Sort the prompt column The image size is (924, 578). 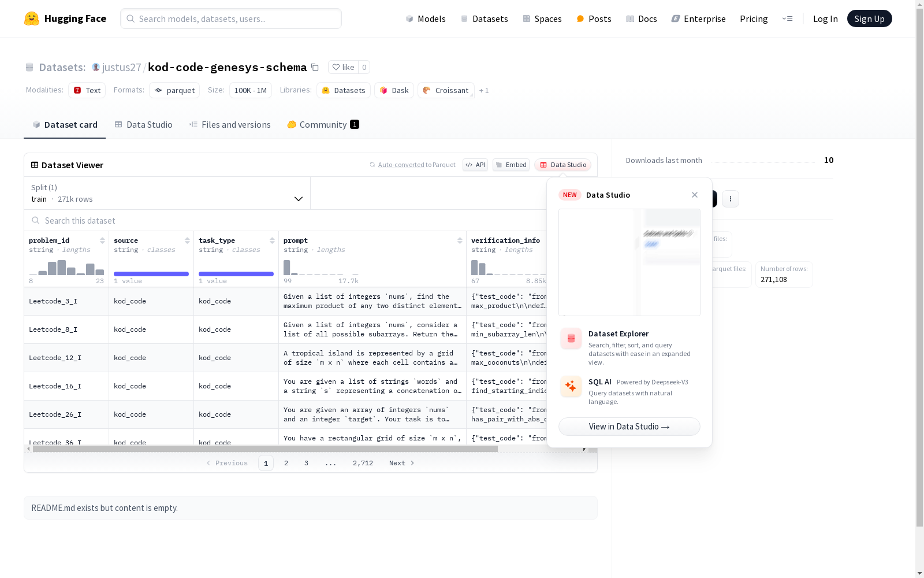click(x=460, y=240)
